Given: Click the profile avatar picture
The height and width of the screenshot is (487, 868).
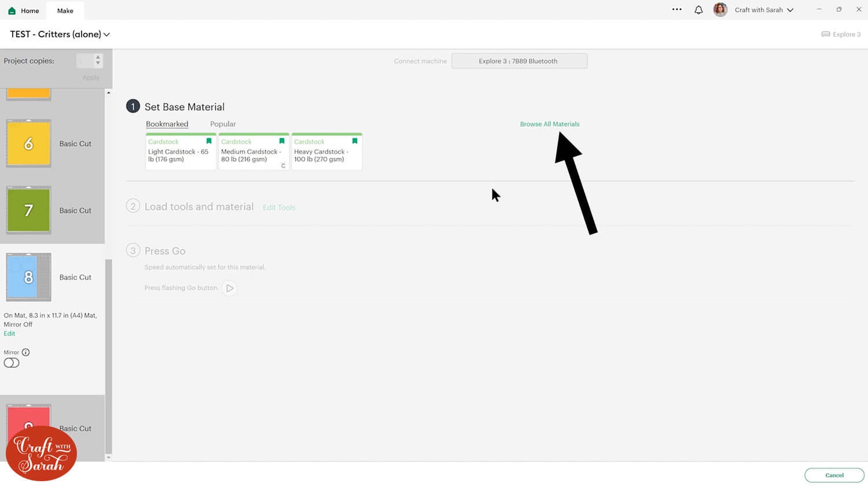Looking at the screenshot, I should pos(720,10).
